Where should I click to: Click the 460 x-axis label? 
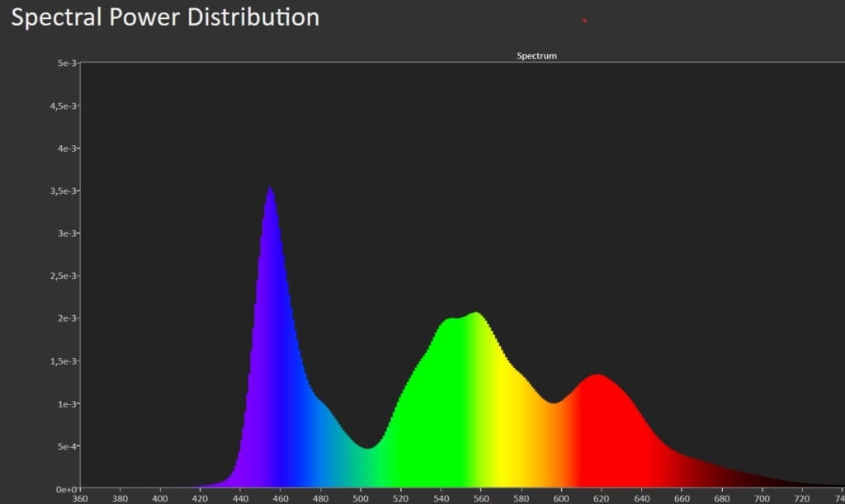(281, 498)
